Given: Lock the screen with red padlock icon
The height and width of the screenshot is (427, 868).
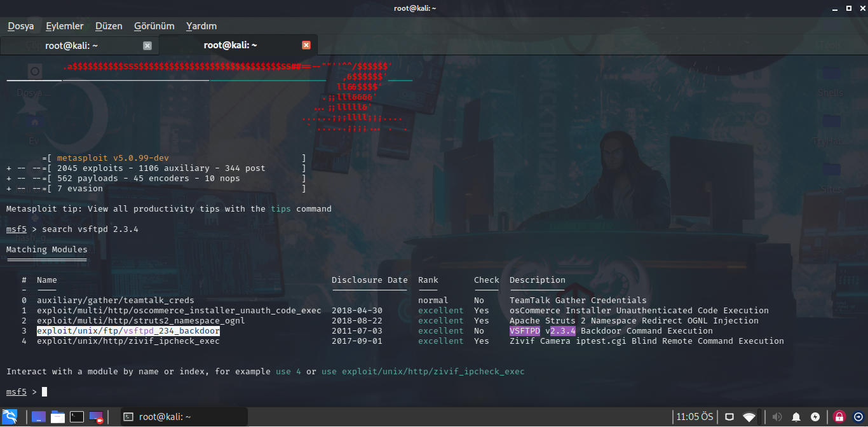Looking at the screenshot, I should [839, 417].
